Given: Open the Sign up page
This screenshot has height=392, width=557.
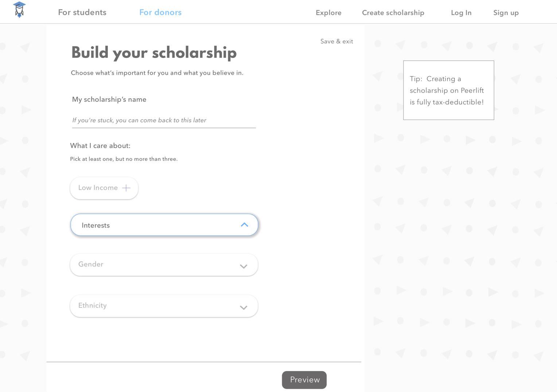Looking at the screenshot, I should [506, 12].
